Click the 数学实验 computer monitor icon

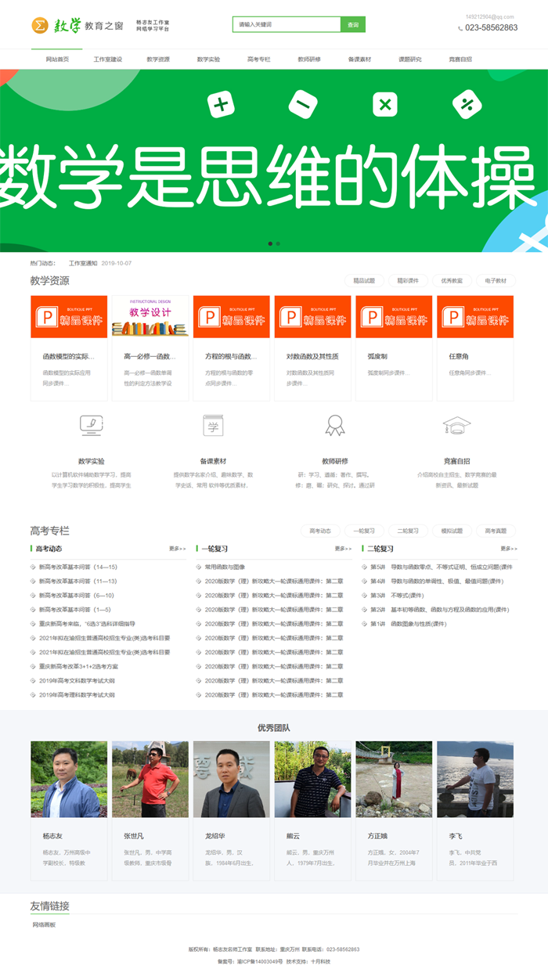[x=92, y=425]
